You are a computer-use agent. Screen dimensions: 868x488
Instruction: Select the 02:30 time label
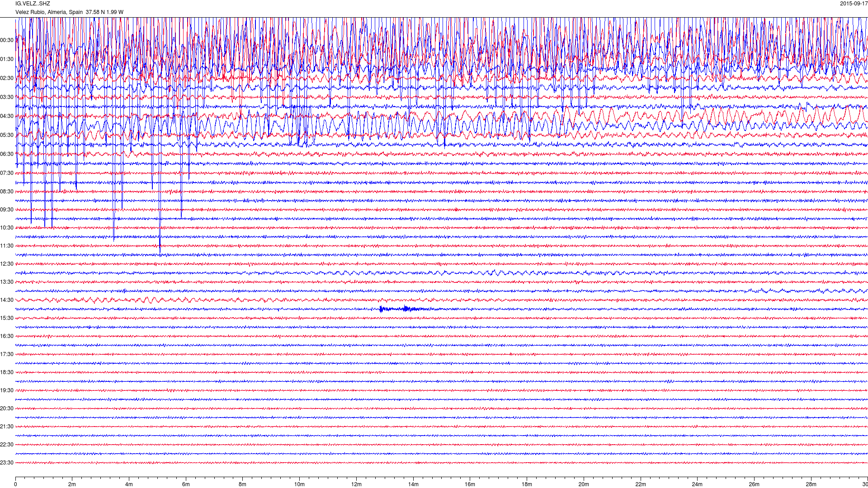[x=7, y=78]
